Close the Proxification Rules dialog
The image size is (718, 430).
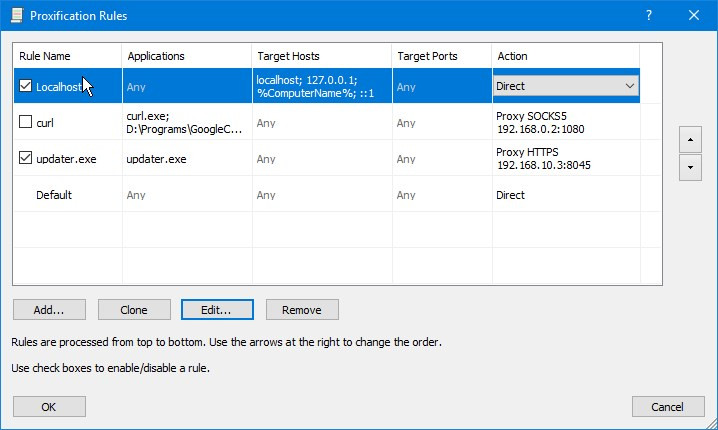[x=694, y=15]
